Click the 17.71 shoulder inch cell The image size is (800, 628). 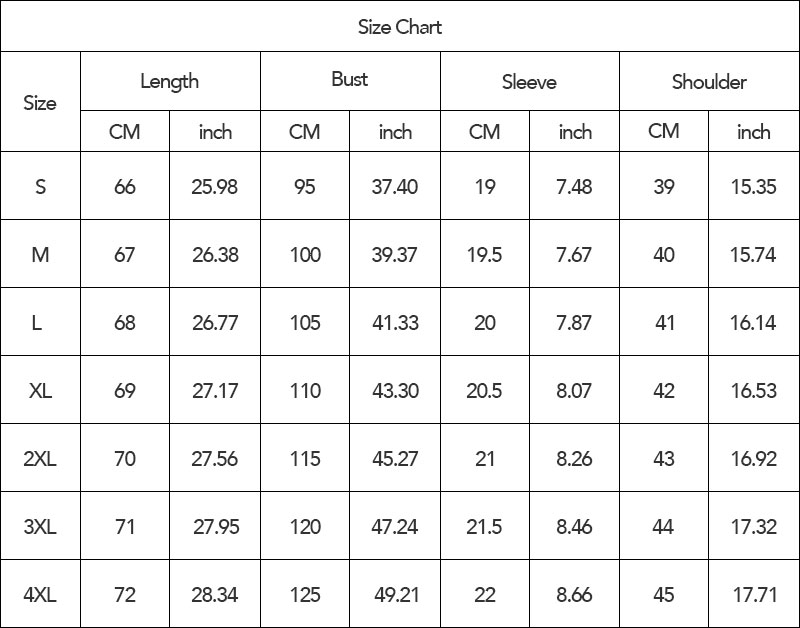(x=755, y=594)
